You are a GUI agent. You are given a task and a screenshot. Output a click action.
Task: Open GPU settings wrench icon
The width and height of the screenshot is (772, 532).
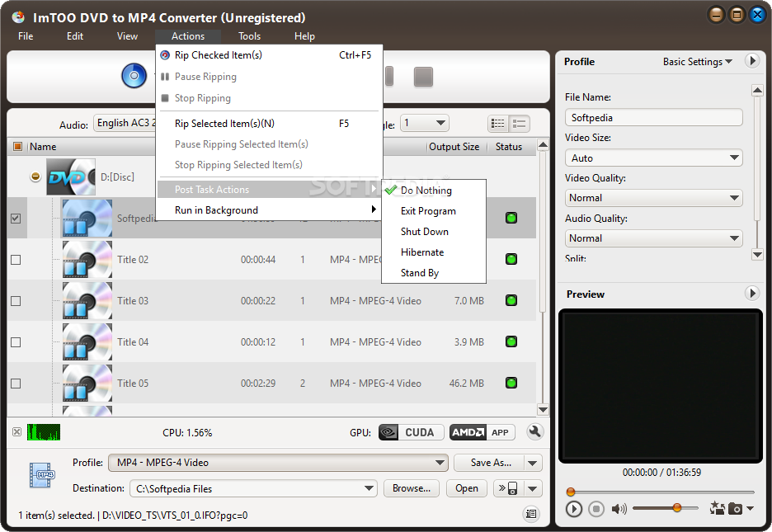click(534, 432)
